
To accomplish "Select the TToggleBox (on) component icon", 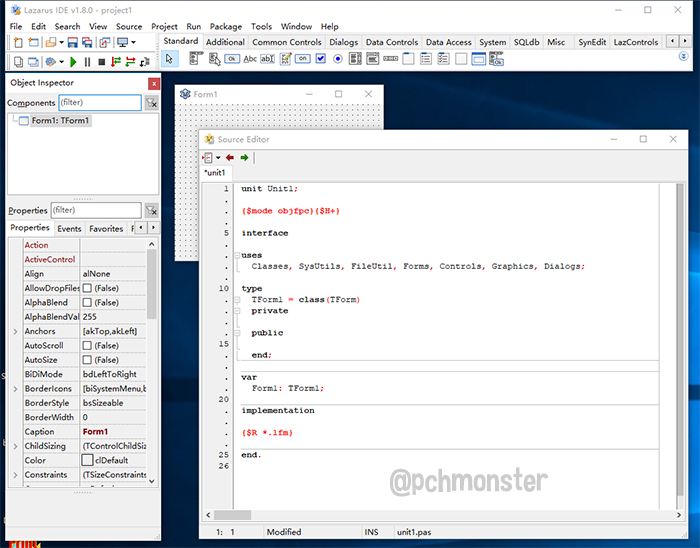I will pos(303,58).
